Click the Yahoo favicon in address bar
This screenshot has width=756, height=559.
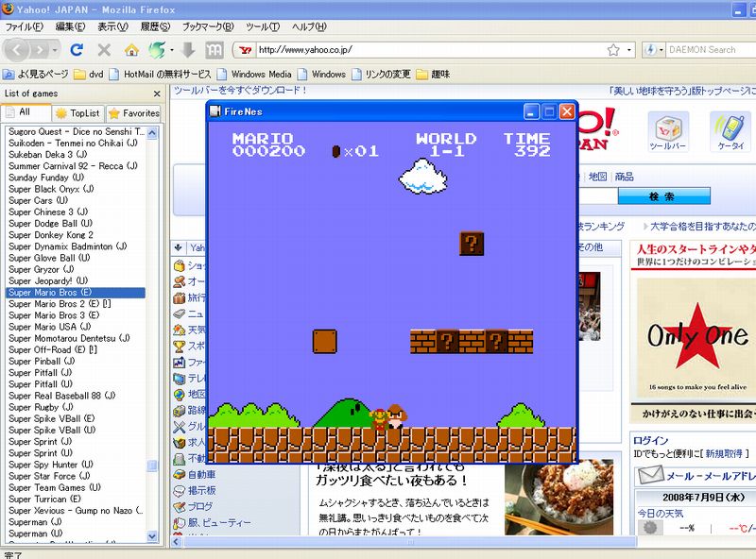point(246,50)
